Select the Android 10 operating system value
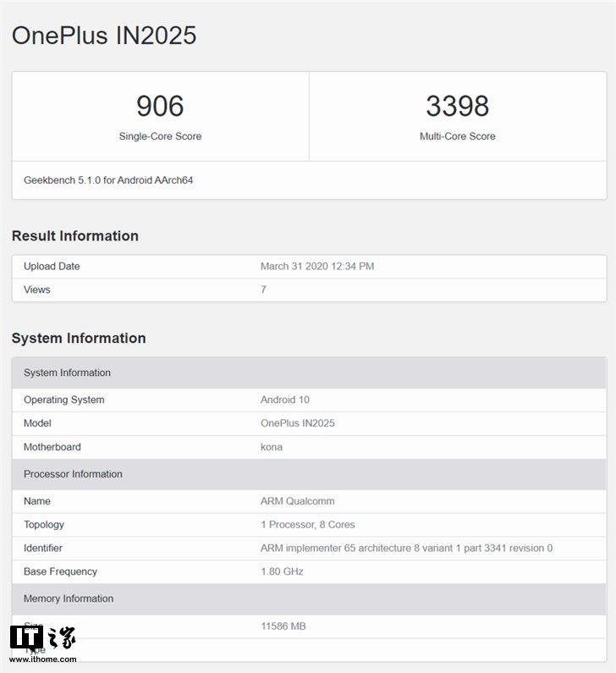This screenshot has height=673, width=616. 285,400
